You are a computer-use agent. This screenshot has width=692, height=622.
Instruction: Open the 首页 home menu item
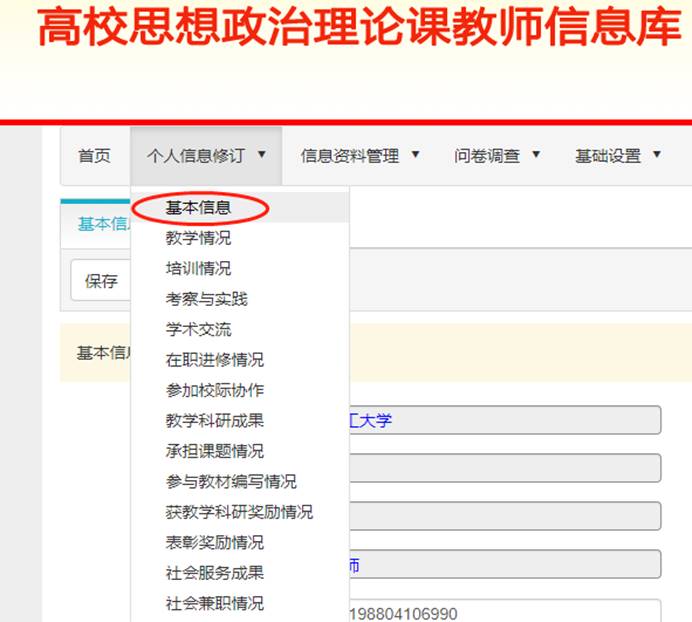(94, 156)
